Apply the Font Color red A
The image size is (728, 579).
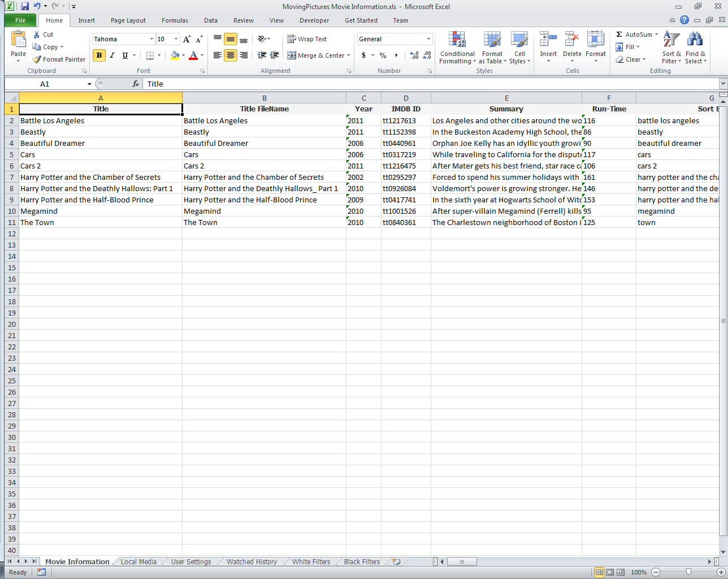click(193, 55)
